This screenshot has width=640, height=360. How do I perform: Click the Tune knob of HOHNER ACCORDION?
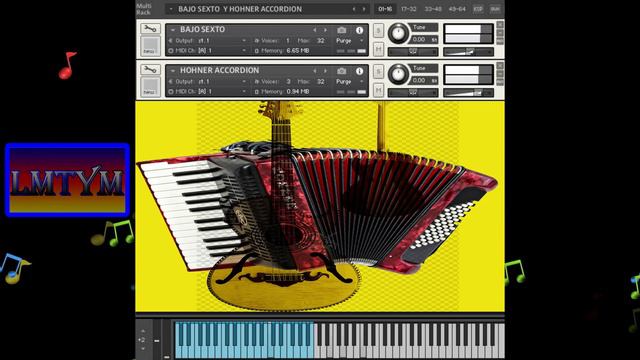[398, 74]
